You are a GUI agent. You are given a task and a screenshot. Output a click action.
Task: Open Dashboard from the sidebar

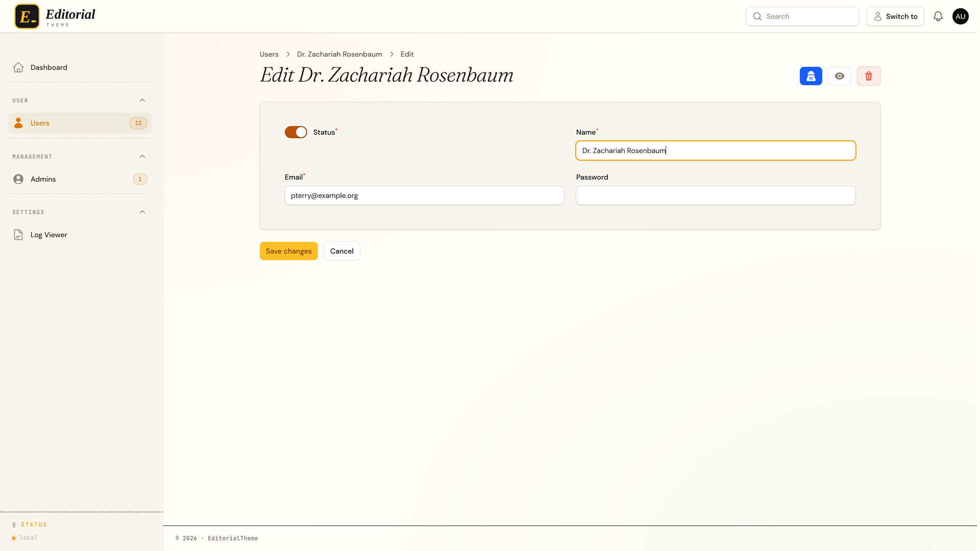pyautogui.click(x=80, y=67)
